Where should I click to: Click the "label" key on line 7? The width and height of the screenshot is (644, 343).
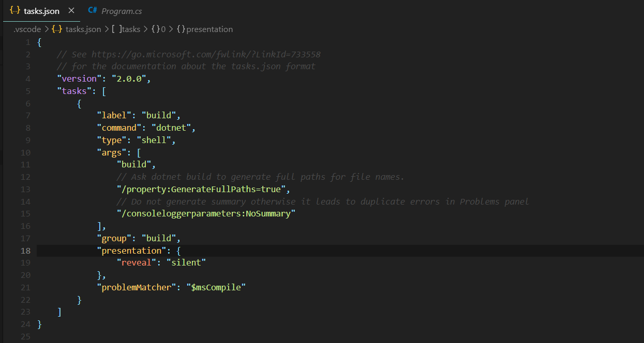pos(115,116)
